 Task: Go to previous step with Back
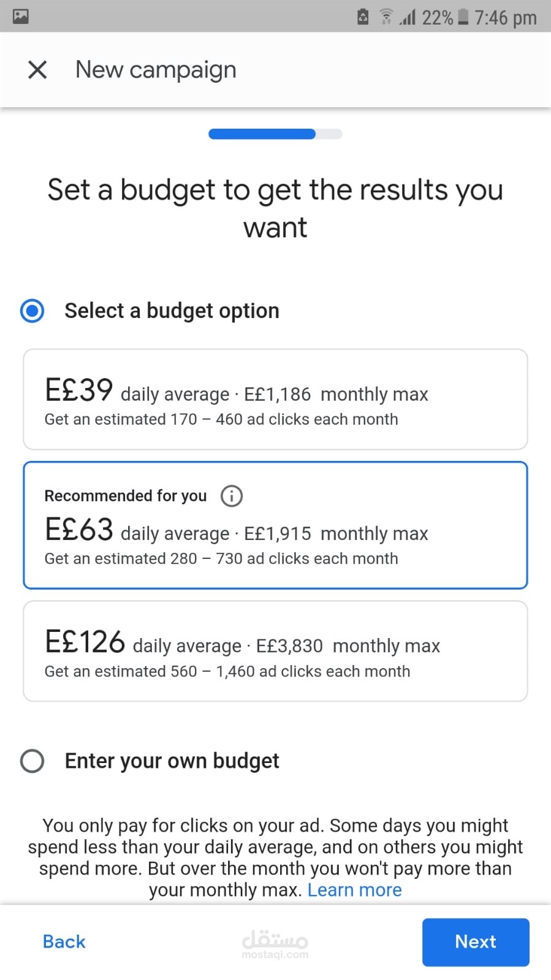coord(64,941)
